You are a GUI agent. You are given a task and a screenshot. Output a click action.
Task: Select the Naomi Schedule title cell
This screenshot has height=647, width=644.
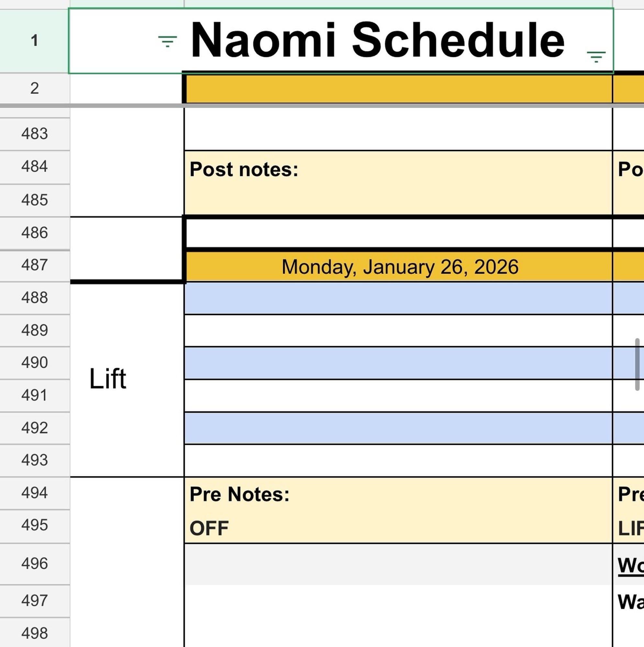(x=377, y=40)
